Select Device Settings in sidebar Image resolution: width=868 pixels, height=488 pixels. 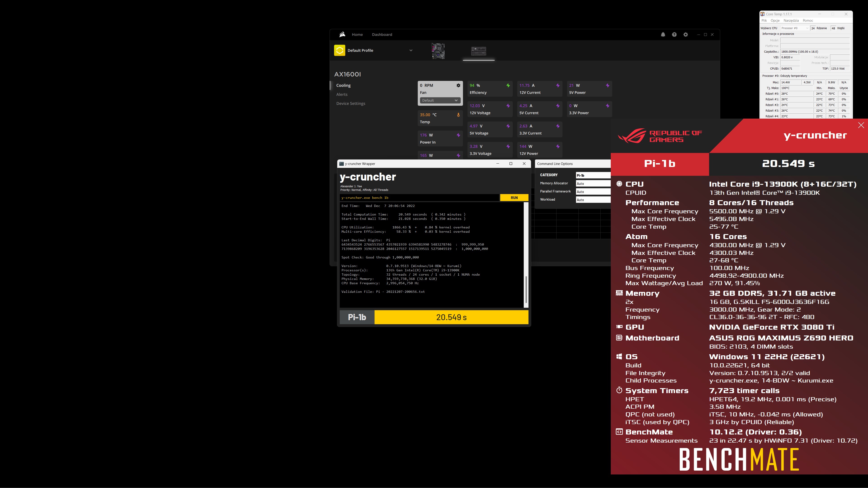tap(350, 104)
